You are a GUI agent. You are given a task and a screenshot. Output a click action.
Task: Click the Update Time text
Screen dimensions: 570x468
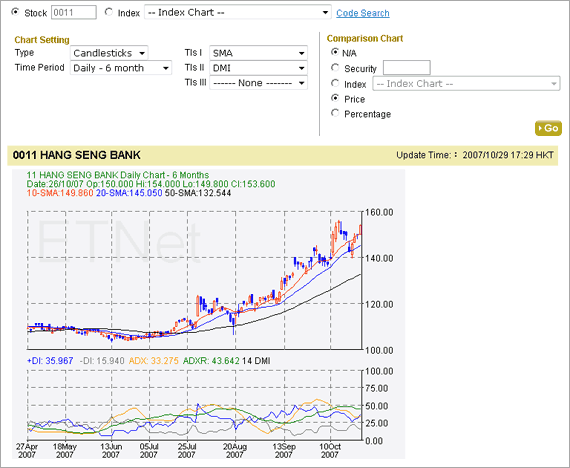coord(475,155)
